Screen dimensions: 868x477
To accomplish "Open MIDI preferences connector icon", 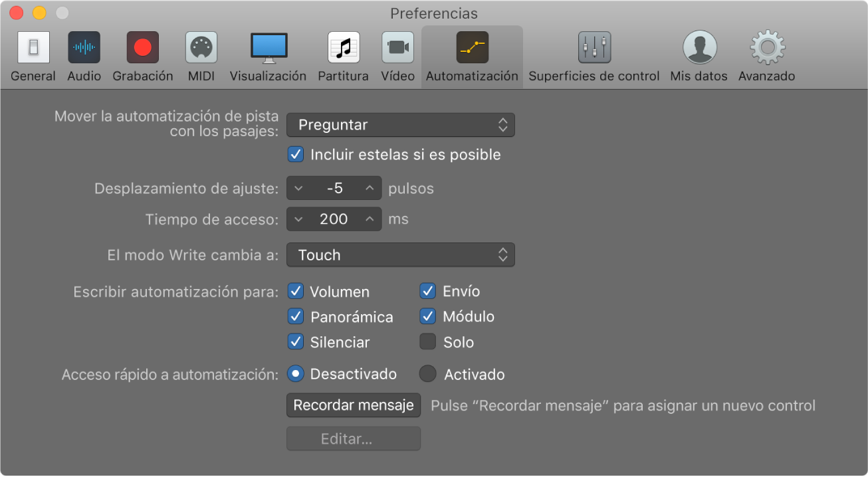I will [201, 48].
